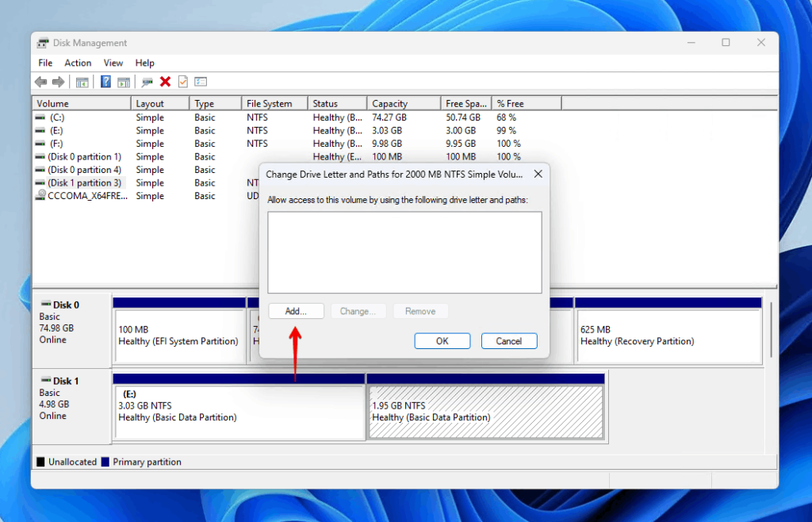The width and height of the screenshot is (812, 522).
Task: Toggle the Show/Hide Console Tree icon
Action: click(x=81, y=81)
